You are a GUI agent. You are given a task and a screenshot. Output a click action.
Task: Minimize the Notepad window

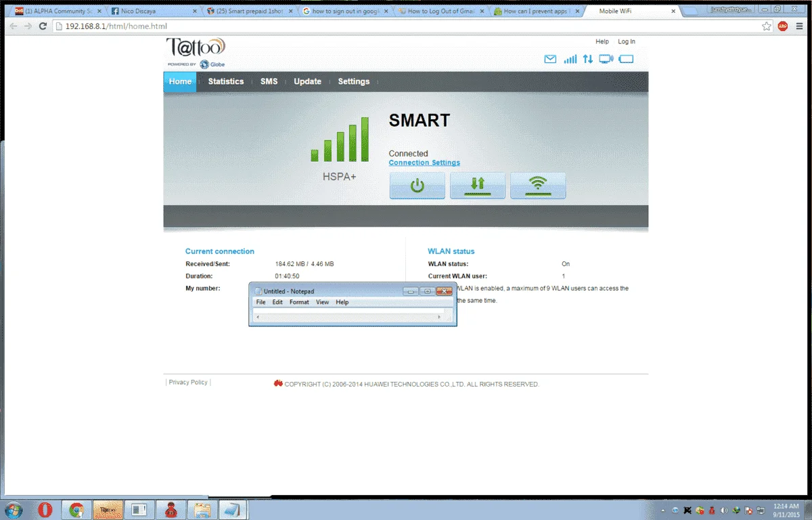pos(411,291)
